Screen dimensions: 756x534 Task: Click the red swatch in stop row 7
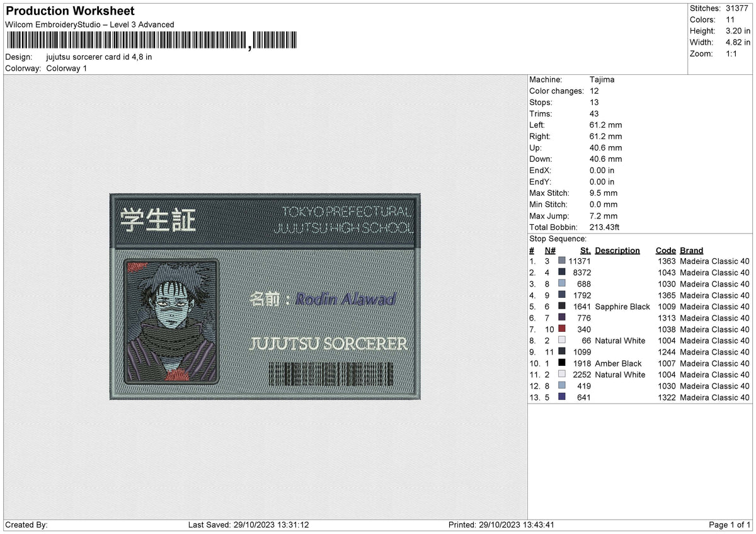tap(562, 329)
